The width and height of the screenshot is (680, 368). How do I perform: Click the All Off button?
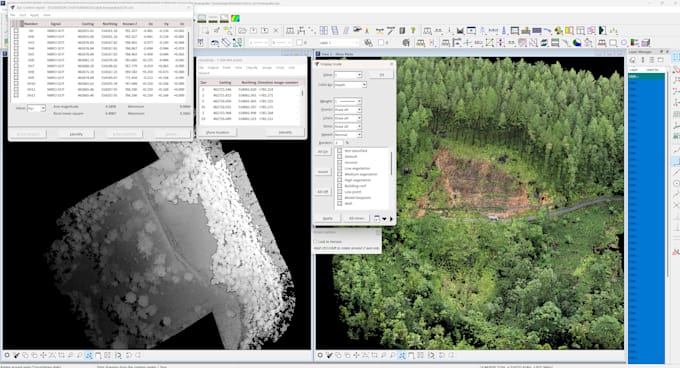click(x=323, y=191)
